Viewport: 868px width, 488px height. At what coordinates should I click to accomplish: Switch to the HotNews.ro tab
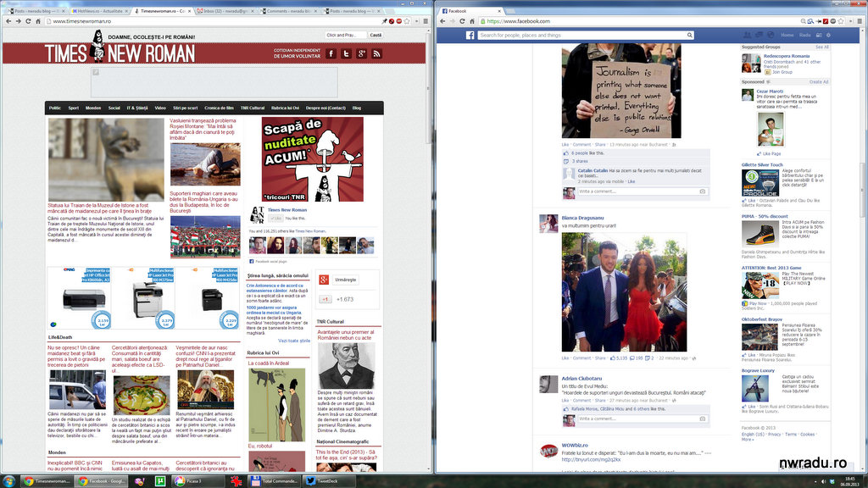tap(100, 11)
